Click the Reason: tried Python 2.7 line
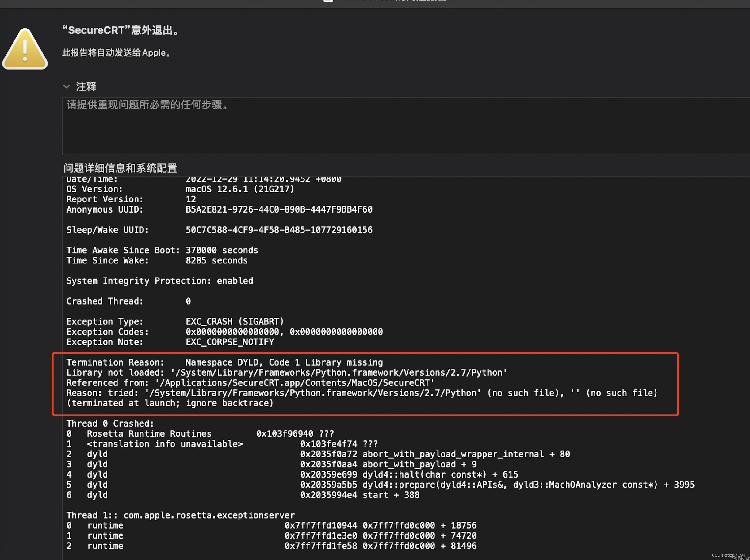The width and height of the screenshot is (750, 560). coord(362,393)
